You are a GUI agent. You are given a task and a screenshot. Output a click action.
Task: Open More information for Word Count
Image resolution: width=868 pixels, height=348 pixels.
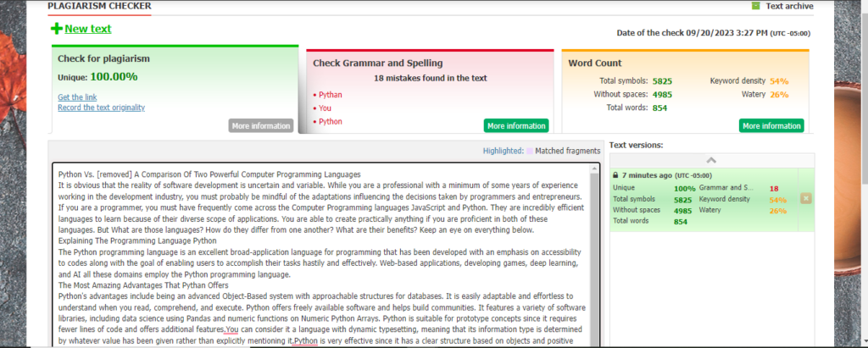coord(771,126)
